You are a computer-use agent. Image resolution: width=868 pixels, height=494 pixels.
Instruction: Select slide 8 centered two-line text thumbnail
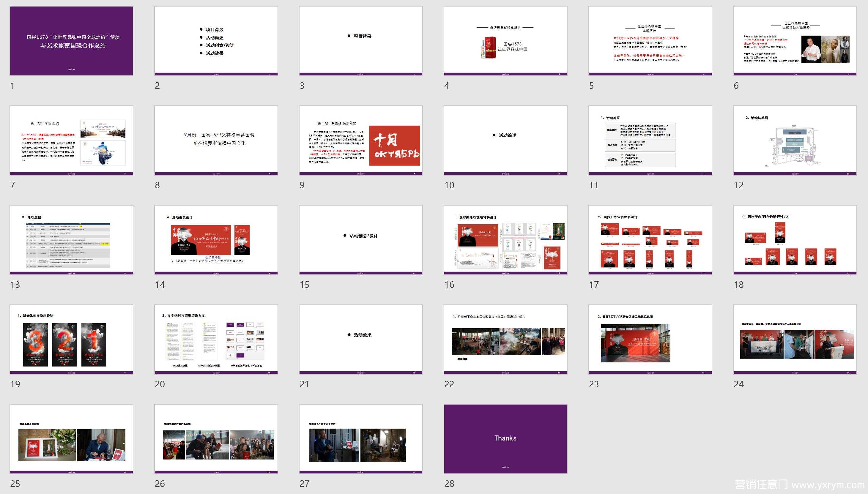[216, 140]
